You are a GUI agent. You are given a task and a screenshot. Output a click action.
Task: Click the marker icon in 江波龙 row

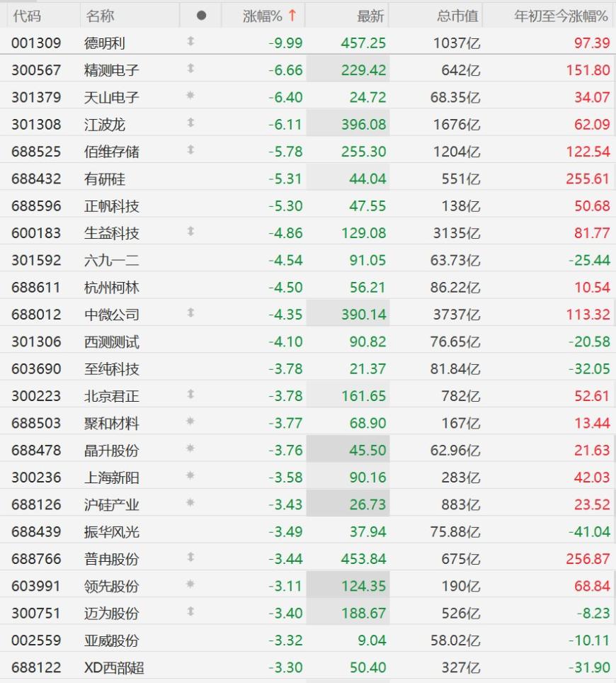click(x=190, y=123)
